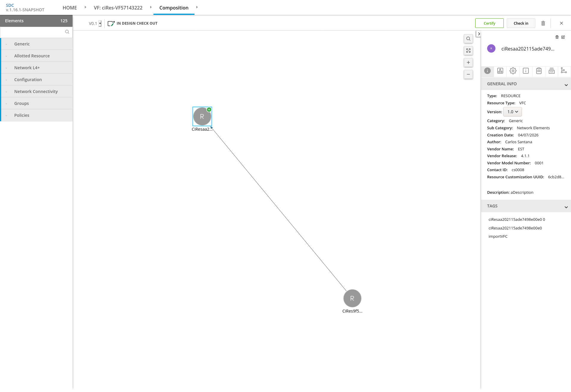Click the zoom-to-fit canvas icon

pos(468,51)
